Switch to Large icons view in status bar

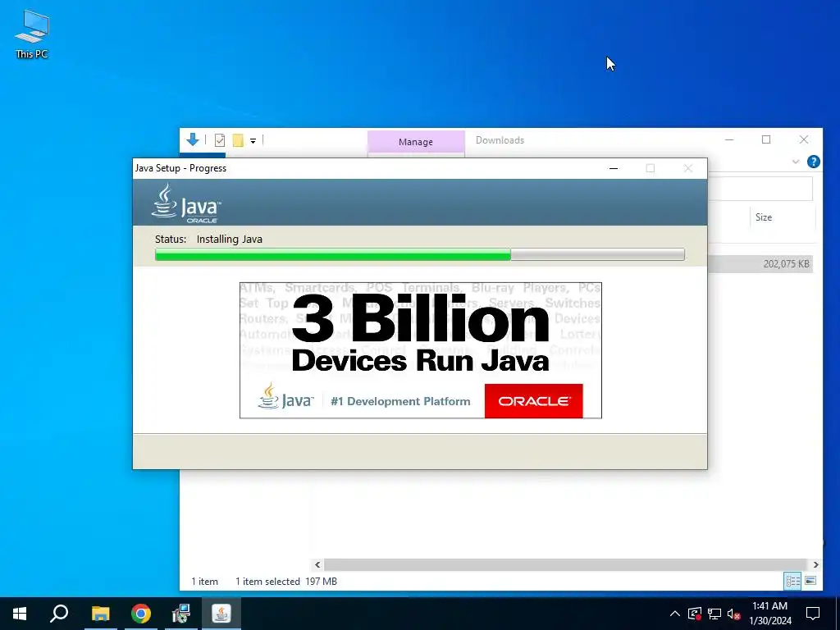pos(810,582)
